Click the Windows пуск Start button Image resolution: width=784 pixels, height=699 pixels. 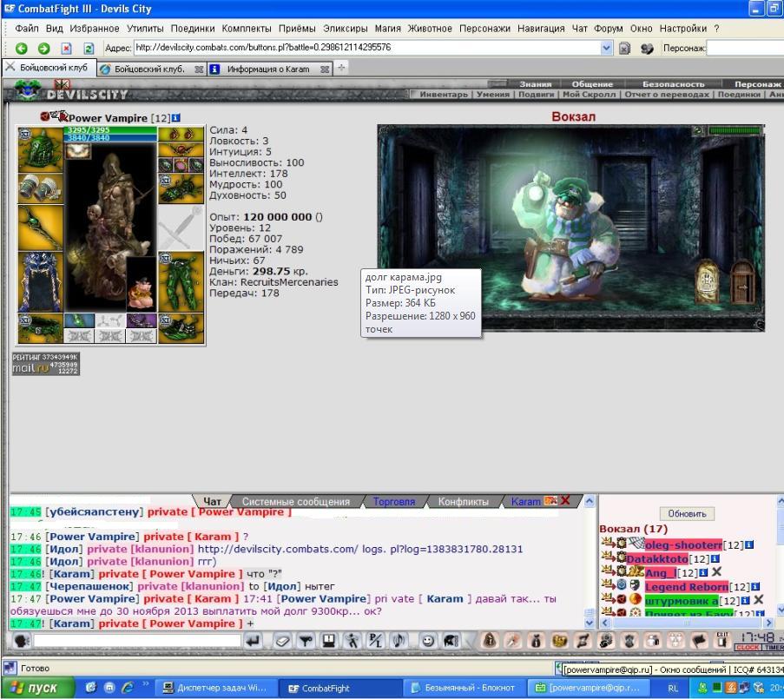[x=35, y=688]
